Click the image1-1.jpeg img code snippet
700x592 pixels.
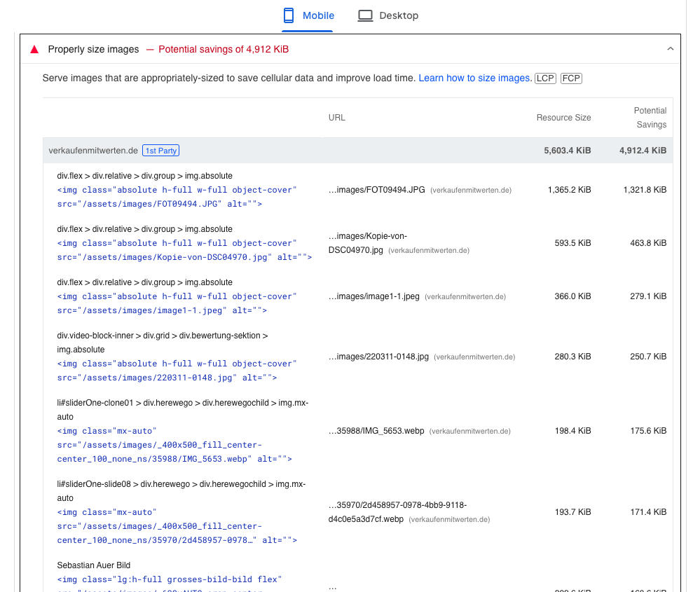pos(177,303)
